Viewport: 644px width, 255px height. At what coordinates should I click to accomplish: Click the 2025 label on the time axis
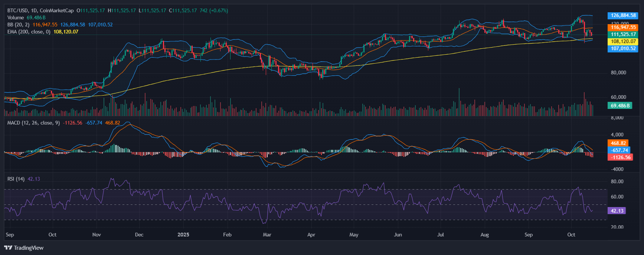183,235
